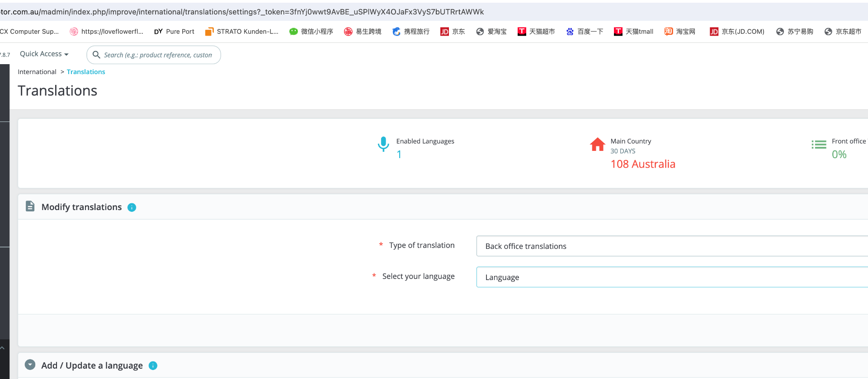Open the 易生跨境 bookmark
Viewport: 868px width, 379px height.
pyautogui.click(x=363, y=32)
